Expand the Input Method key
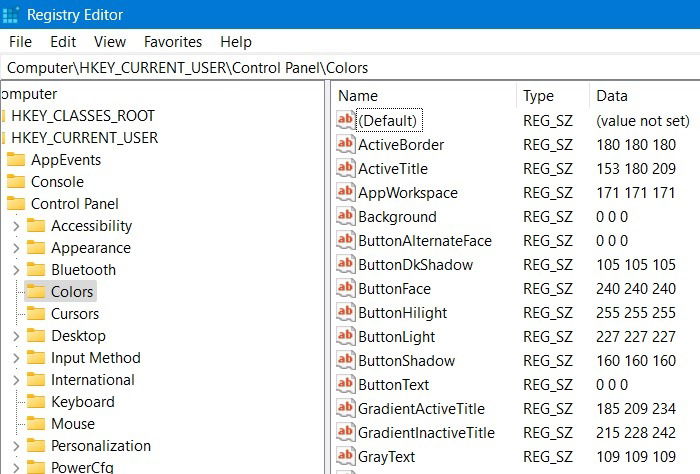Image resolution: width=700 pixels, height=474 pixels. pos(16,358)
